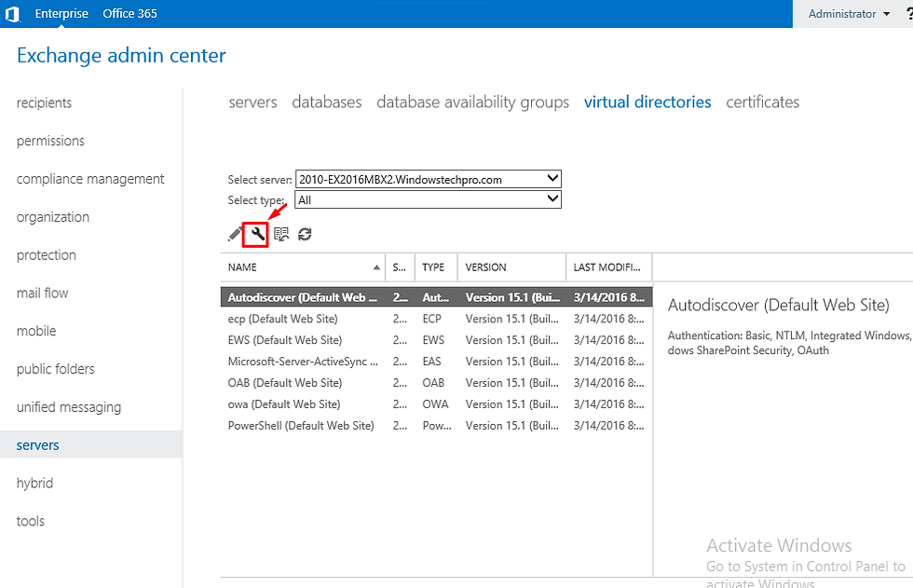
Task: Click the reset virtual directory icon
Action: point(281,234)
